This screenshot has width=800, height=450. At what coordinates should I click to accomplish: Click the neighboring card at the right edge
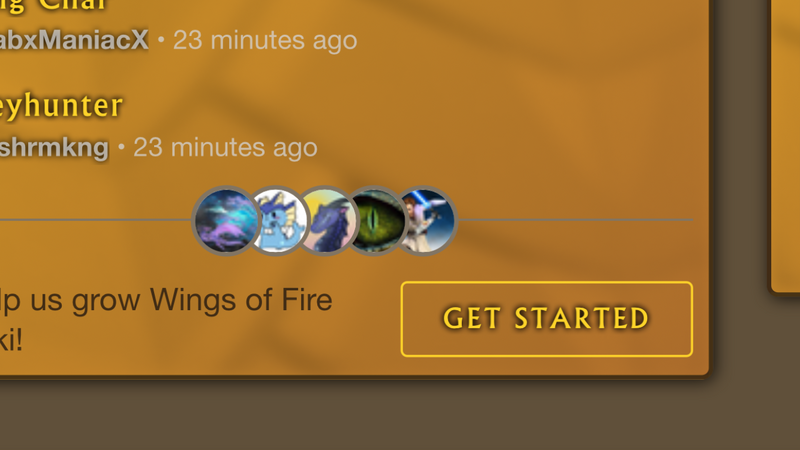pyautogui.click(x=785, y=146)
